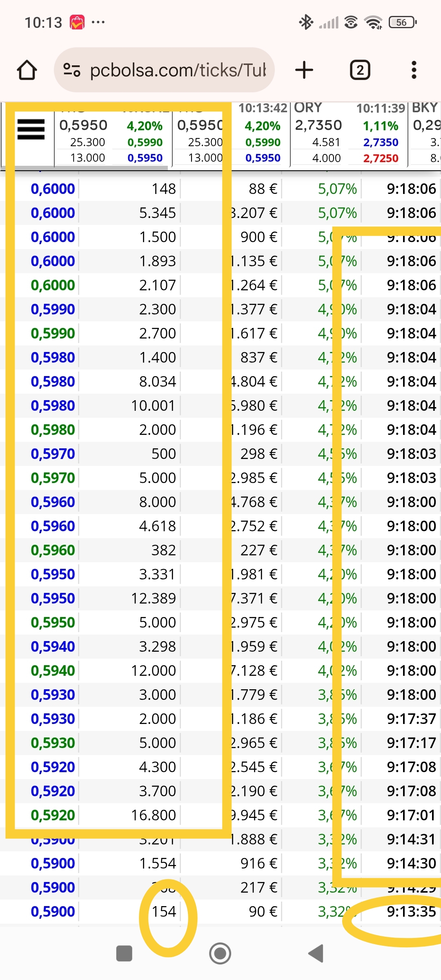Select volume cell 16.800
The width and height of the screenshot is (441, 980).
tap(154, 815)
